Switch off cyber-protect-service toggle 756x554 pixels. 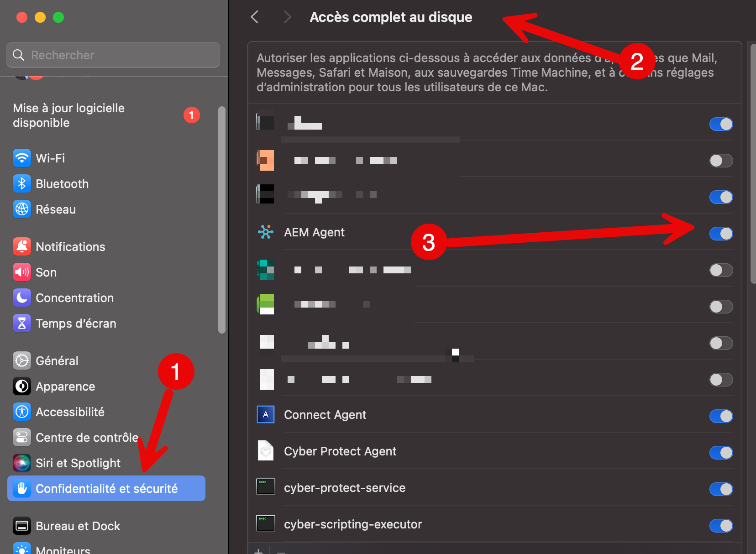point(721,489)
